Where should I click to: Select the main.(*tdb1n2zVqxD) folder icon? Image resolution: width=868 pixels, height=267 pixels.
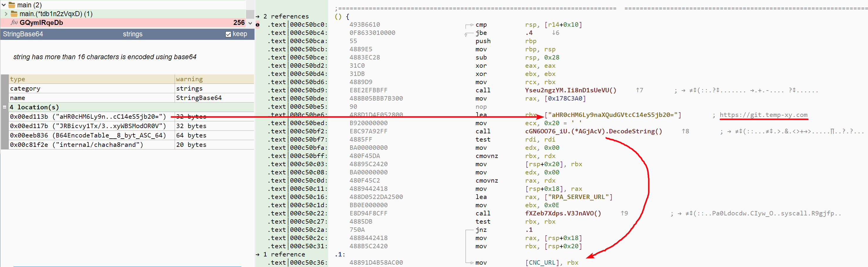click(x=14, y=14)
